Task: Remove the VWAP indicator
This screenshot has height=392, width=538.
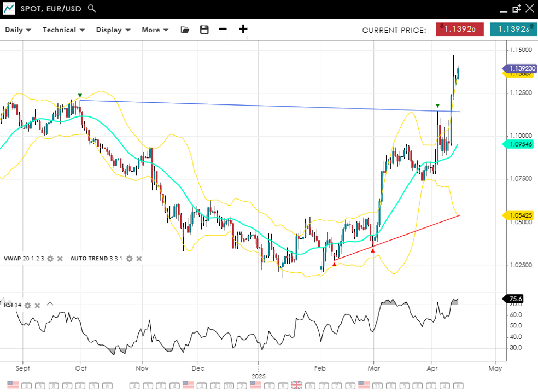Action: point(60,259)
